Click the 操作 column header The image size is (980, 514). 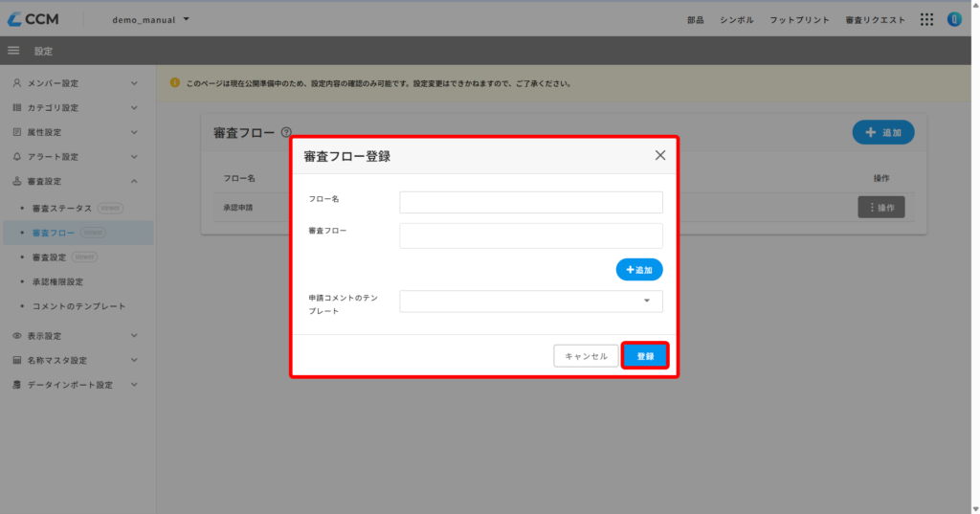881,178
